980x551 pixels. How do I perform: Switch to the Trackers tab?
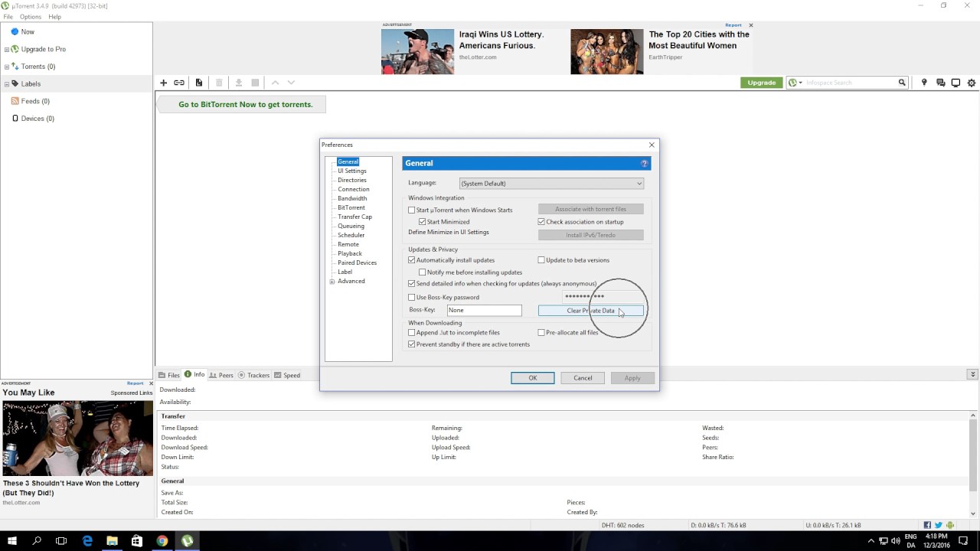(x=253, y=376)
